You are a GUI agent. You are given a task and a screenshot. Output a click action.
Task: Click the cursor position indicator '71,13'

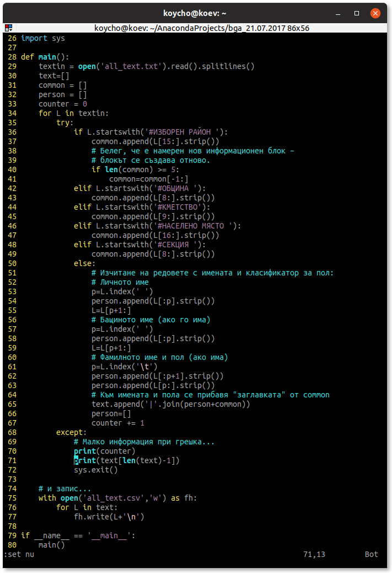pyautogui.click(x=314, y=554)
